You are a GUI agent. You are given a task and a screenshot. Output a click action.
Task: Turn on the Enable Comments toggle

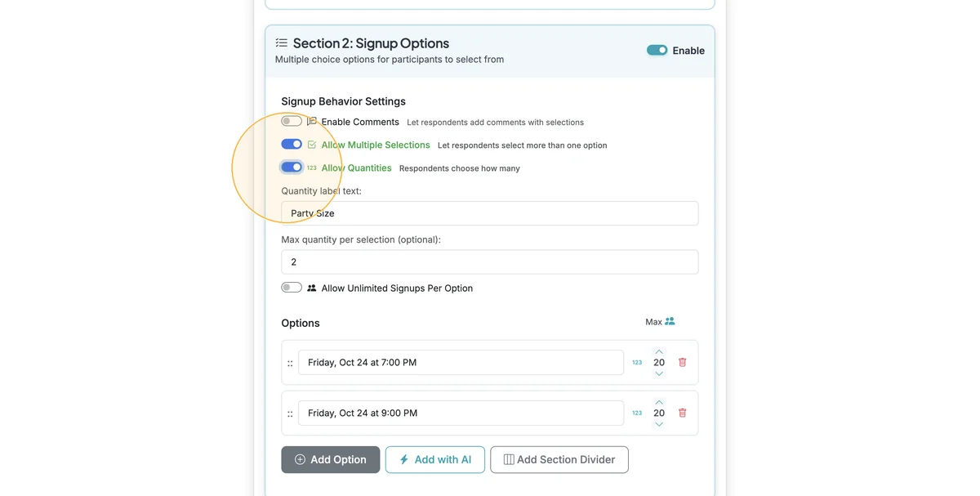(x=292, y=121)
